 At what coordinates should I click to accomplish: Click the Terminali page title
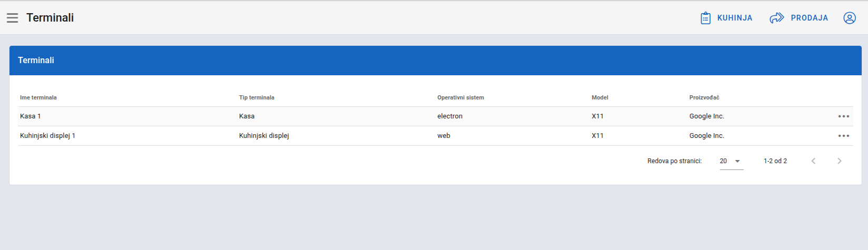(50, 18)
